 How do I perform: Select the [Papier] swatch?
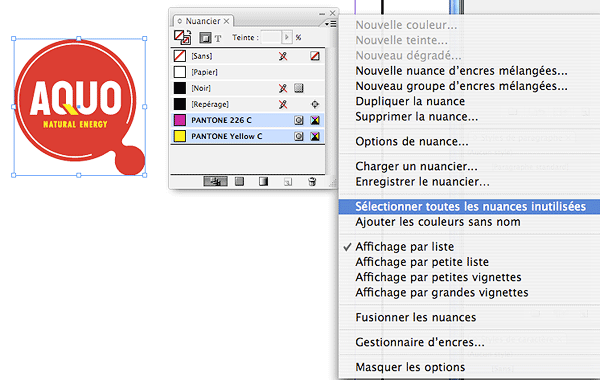pos(248,72)
